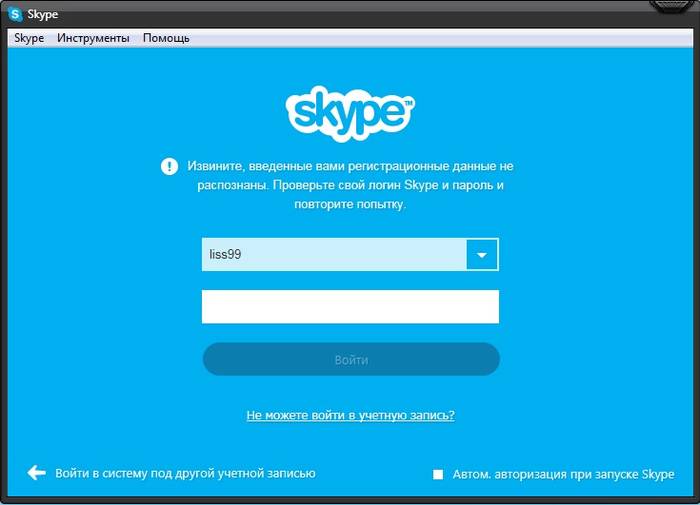Click the Skype icon in title bar
Image resolution: width=700 pixels, height=505 pixels.
point(15,14)
